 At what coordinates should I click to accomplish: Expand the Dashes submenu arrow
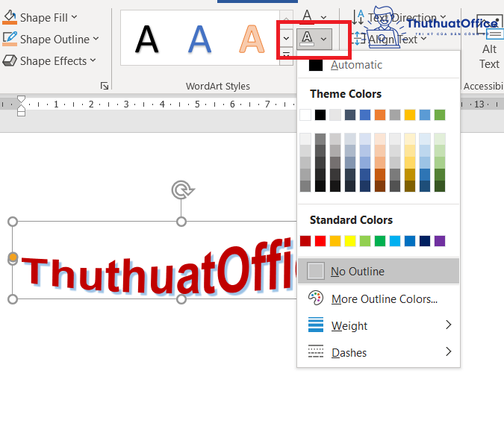pos(449,351)
